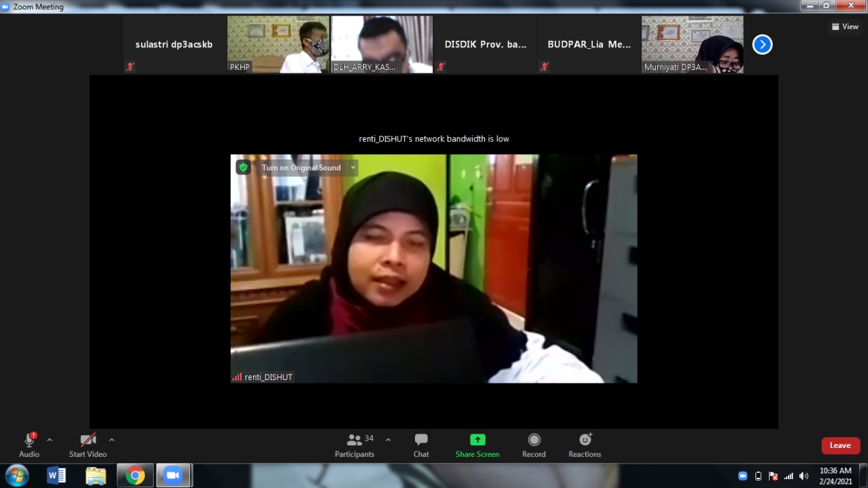Open the View layout menu
Viewport: 868px width, 488px height.
tap(845, 26)
